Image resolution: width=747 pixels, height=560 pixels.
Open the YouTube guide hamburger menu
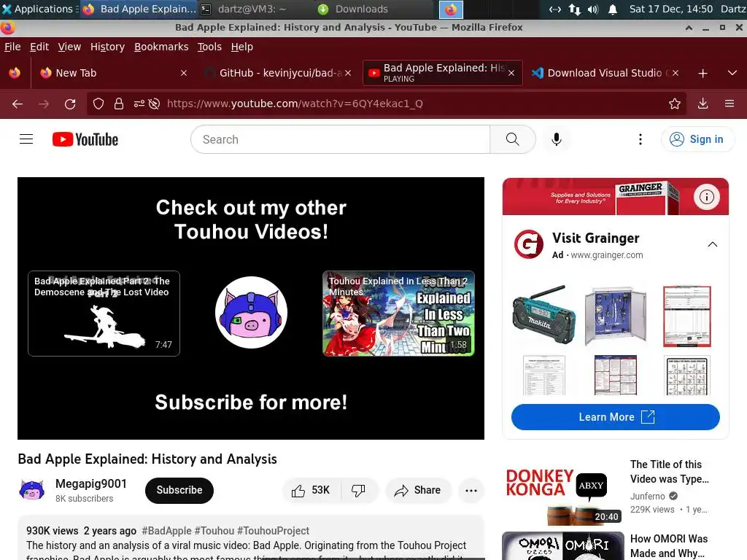26,139
